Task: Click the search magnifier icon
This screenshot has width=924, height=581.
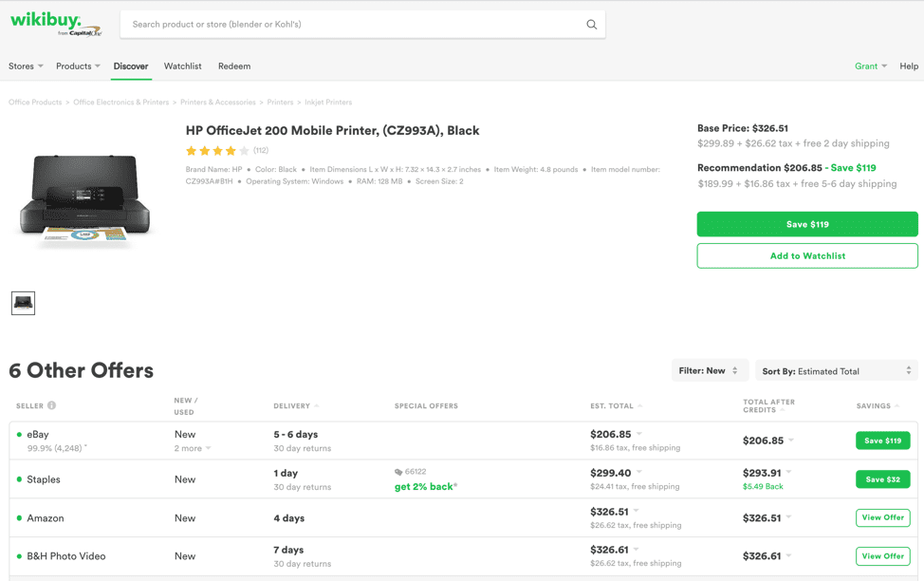Action: point(591,24)
